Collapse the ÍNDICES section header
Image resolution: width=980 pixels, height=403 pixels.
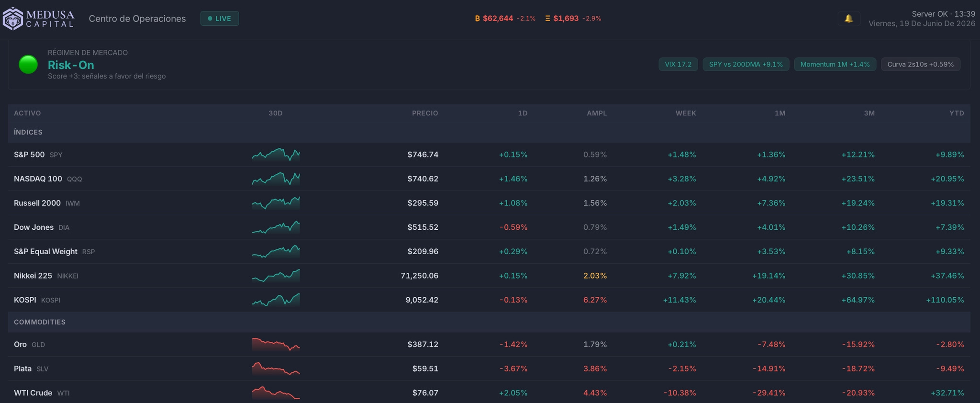pos(489,132)
